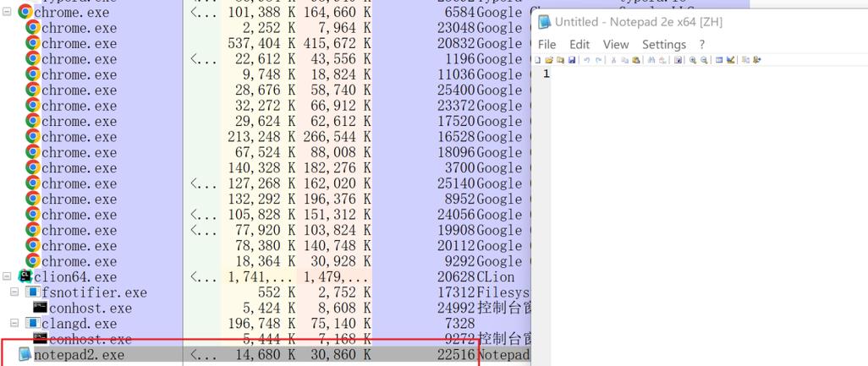Collapse the clion64.exe process tree

[7, 276]
